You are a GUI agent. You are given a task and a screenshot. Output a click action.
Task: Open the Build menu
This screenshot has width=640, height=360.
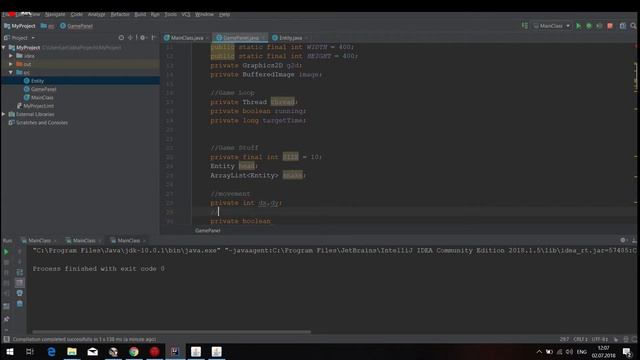point(140,14)
